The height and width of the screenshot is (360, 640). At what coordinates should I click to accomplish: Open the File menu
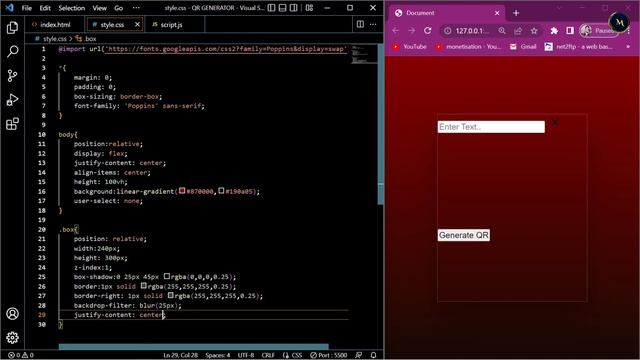(x=27, y=8)
